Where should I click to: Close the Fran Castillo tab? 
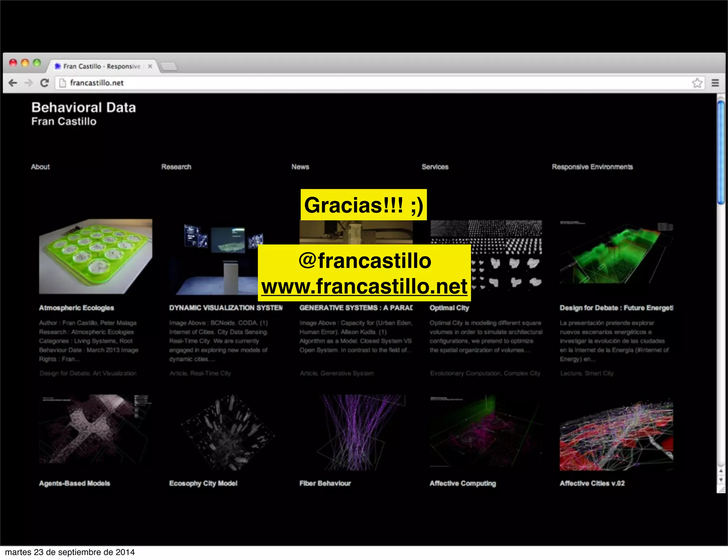tap(150, 66)
